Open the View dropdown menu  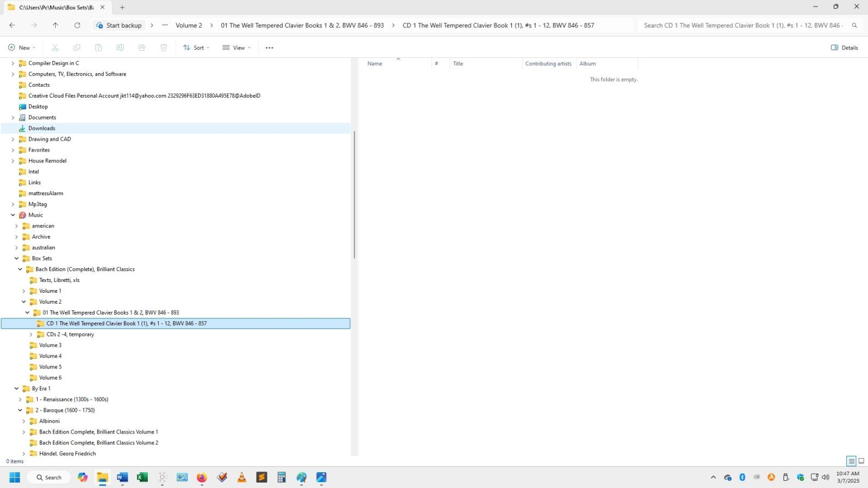click(x=236, y=48)
